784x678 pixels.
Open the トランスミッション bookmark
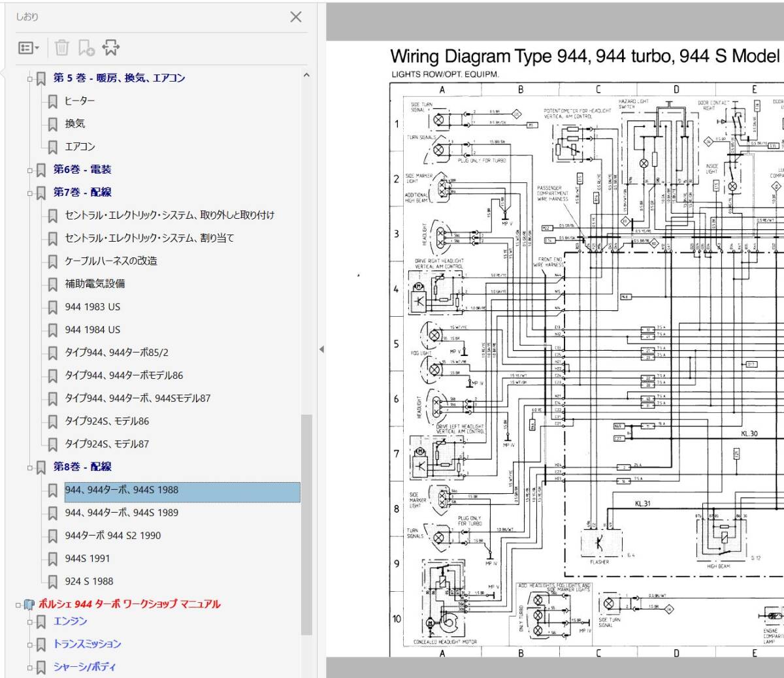tap(87, 644)
